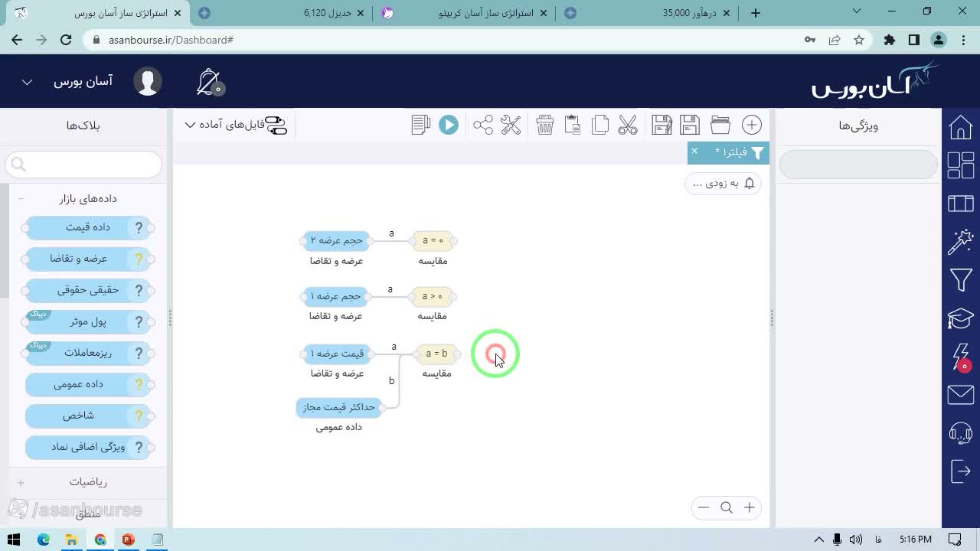Click the به زودی bell button
This screenshot has height=551, width=980.
coord(724,184)
